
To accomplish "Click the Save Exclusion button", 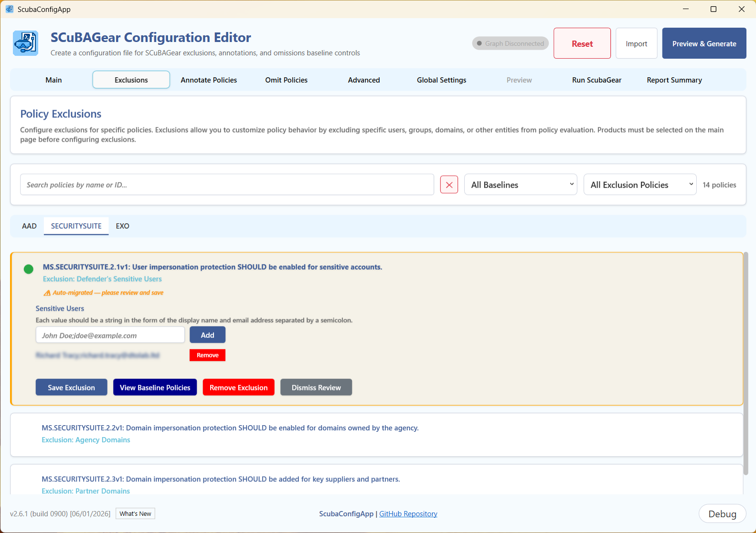I will pyautogui.click(x=71, y=387).
